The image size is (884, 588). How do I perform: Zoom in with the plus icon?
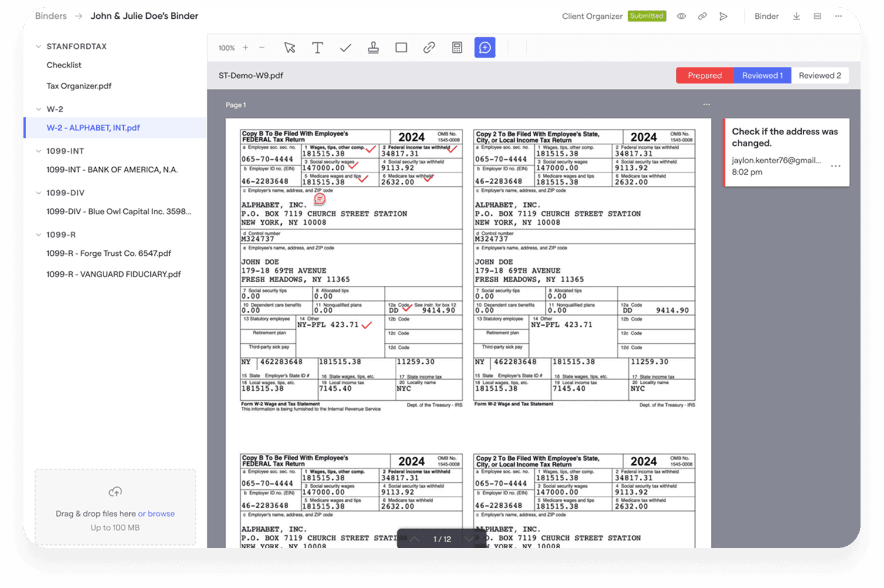(245, 48)
